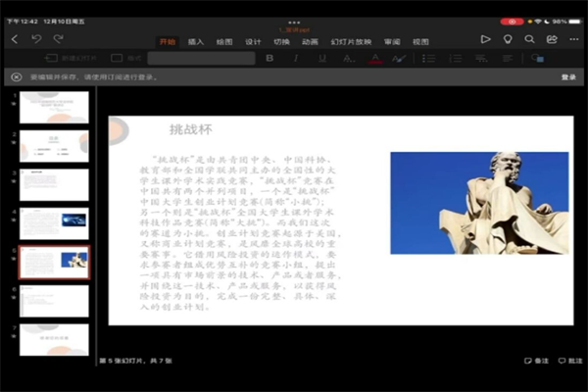Undo the last action
This screenshot has height=392, width=588.
[36, 39]
